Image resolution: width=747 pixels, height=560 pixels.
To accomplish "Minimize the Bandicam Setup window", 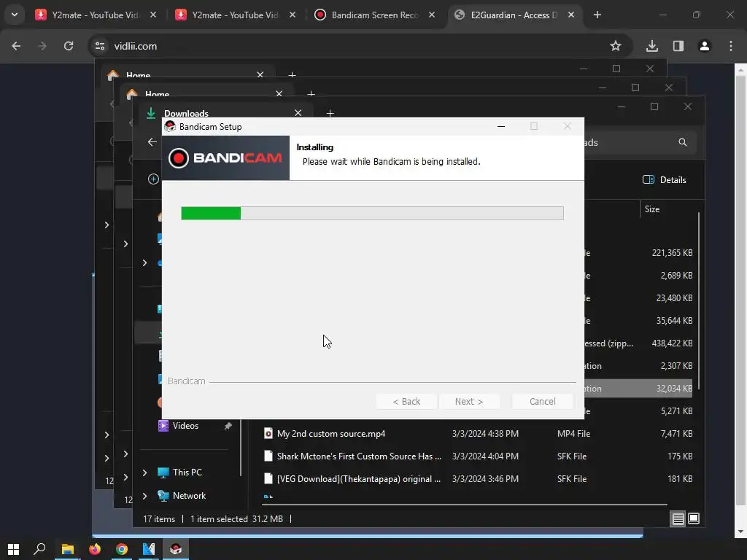I will click(x=501, y=126).
